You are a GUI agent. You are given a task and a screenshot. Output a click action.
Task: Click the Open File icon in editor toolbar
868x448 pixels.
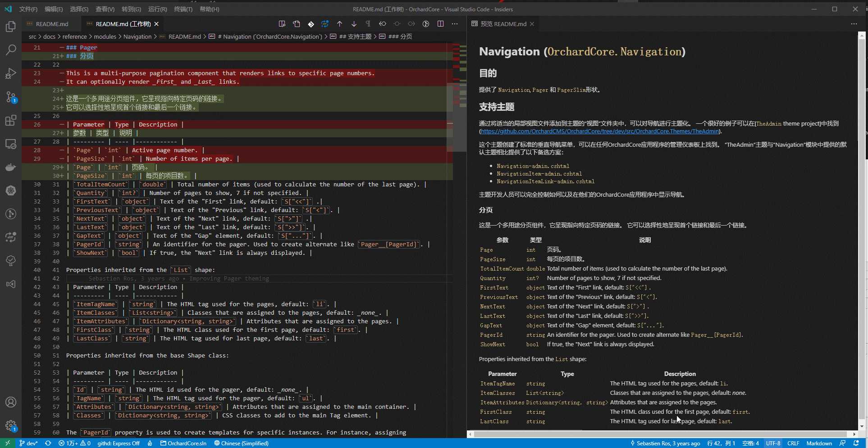pyautogui.click(x=297, y=24)
